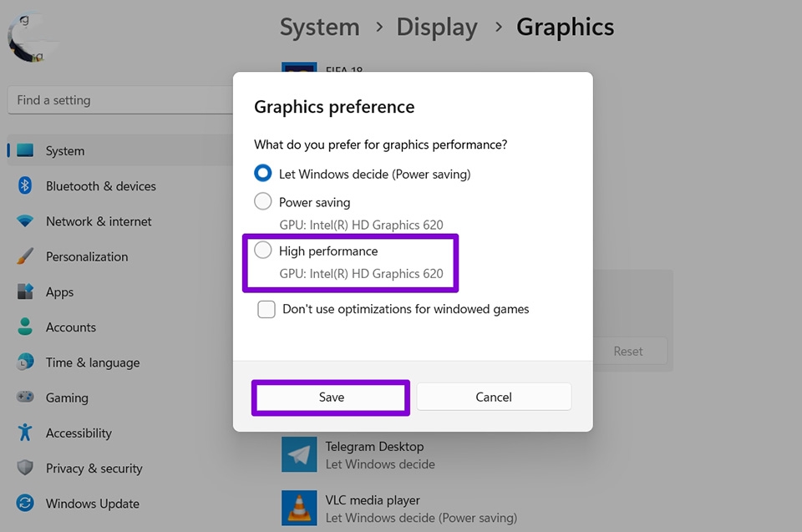Navigate to Display via breadcrumb
This screenshot has height=532, width=802.
[x=436, y=27]
